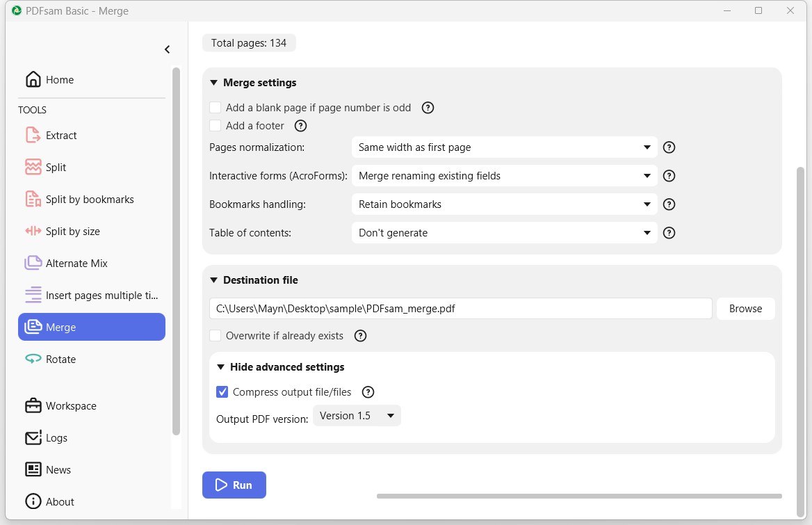Open the Split by size tool icon

(x=33, y=232)
